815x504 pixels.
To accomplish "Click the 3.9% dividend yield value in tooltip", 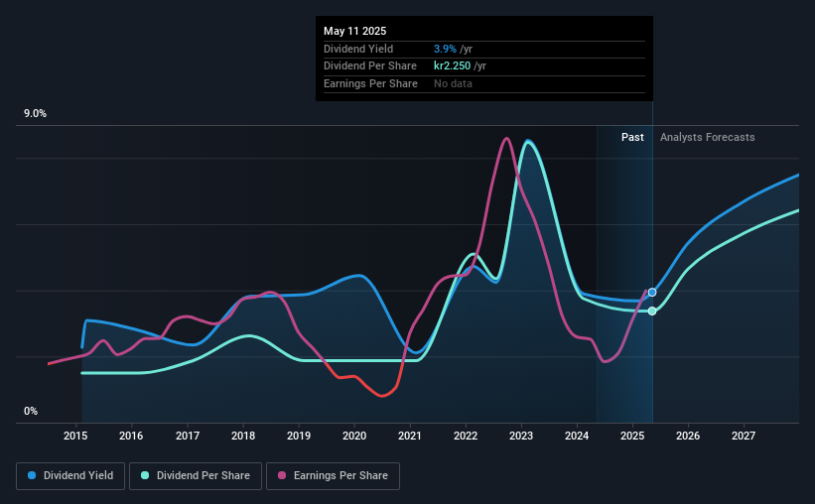I will (x=445, y=49).
